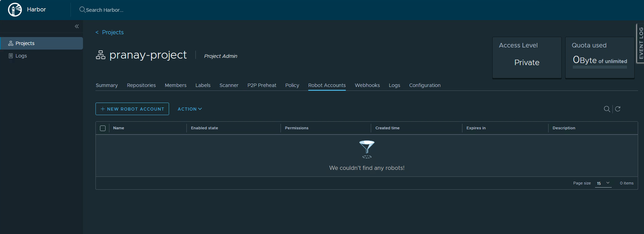644x234 pixels.
Task: Click the 'Private' access level text
Action: point(527,62)
